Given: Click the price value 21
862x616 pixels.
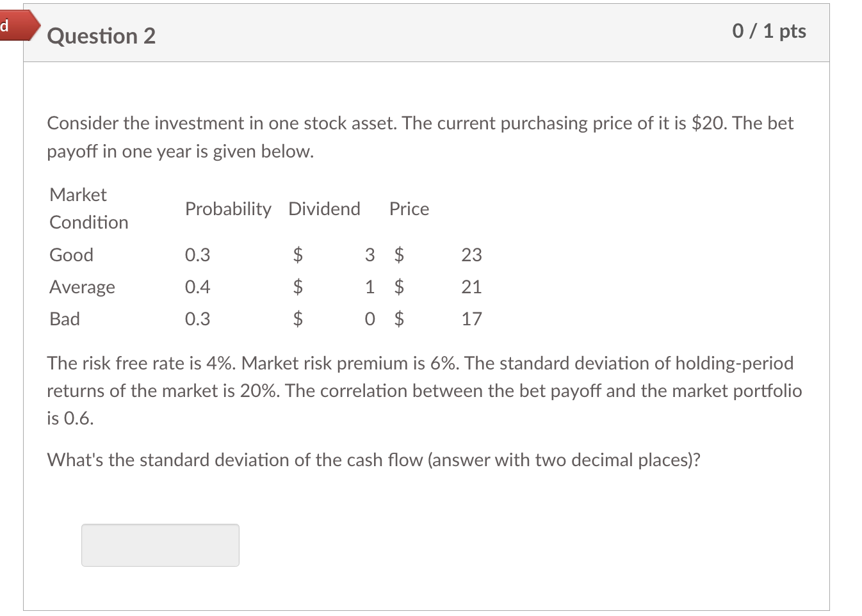Looking at the screenshot, I should (x=471, y=287).
